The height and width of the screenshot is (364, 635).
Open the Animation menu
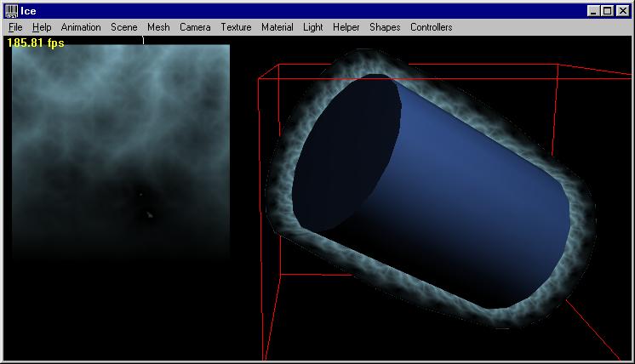[81, 27]
